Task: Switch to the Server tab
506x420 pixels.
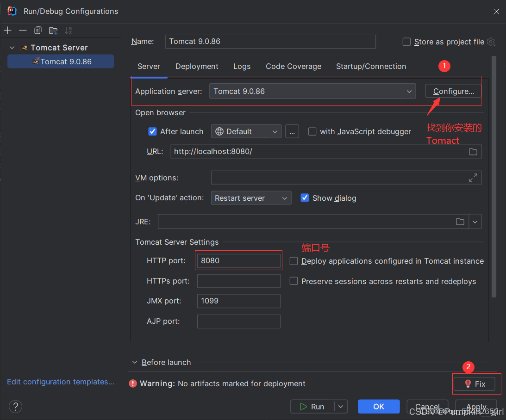Action: [149, 67]
